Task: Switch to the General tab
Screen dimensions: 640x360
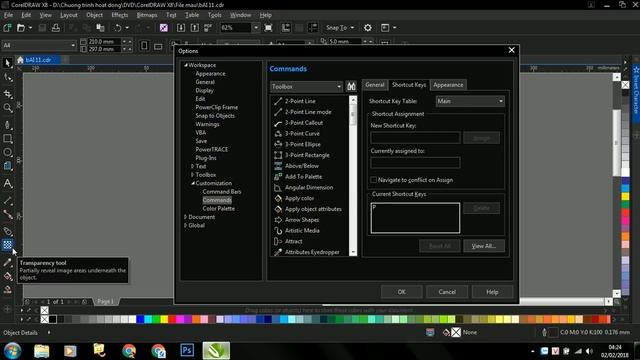Action: tap(375, 85)
